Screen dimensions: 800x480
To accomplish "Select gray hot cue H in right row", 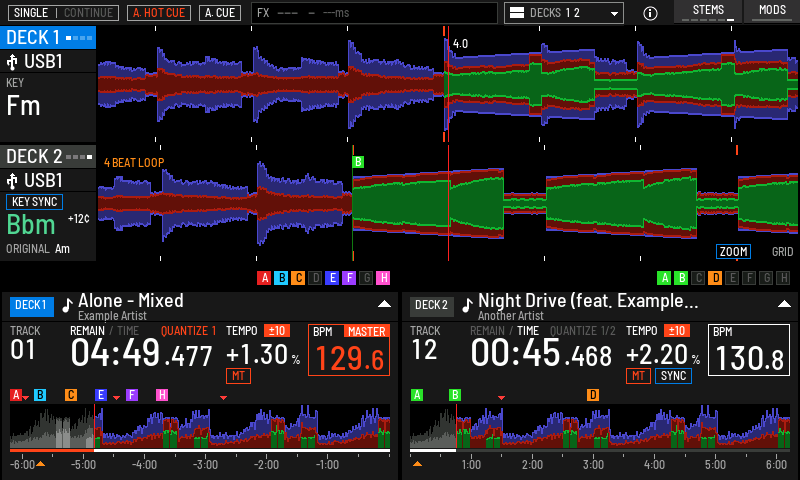I will tap(783, 278).
